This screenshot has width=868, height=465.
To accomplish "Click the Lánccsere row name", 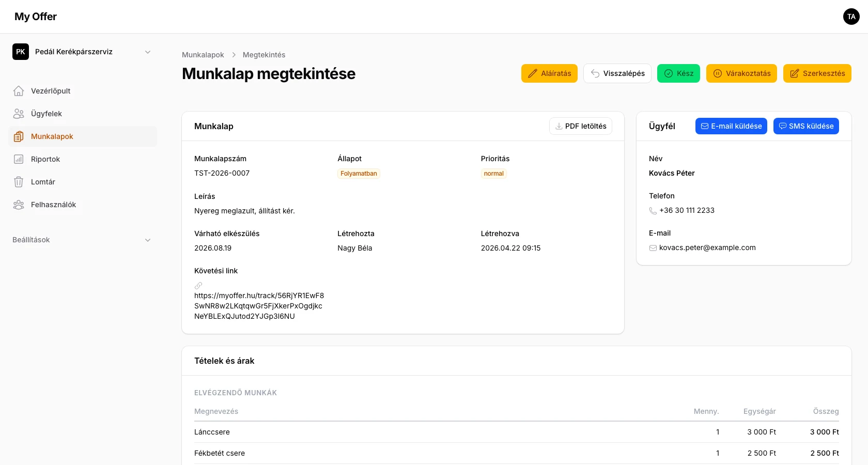I will point(212,432).
